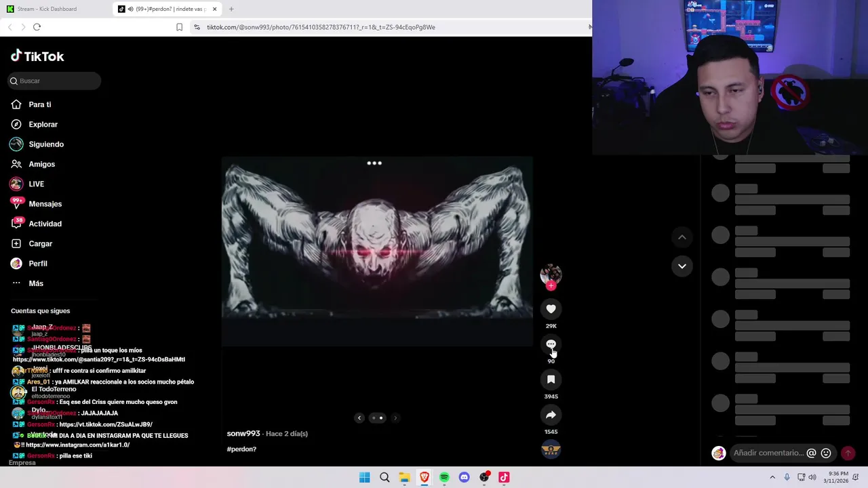Share post with arrow icon

click(x=551, y=415)
